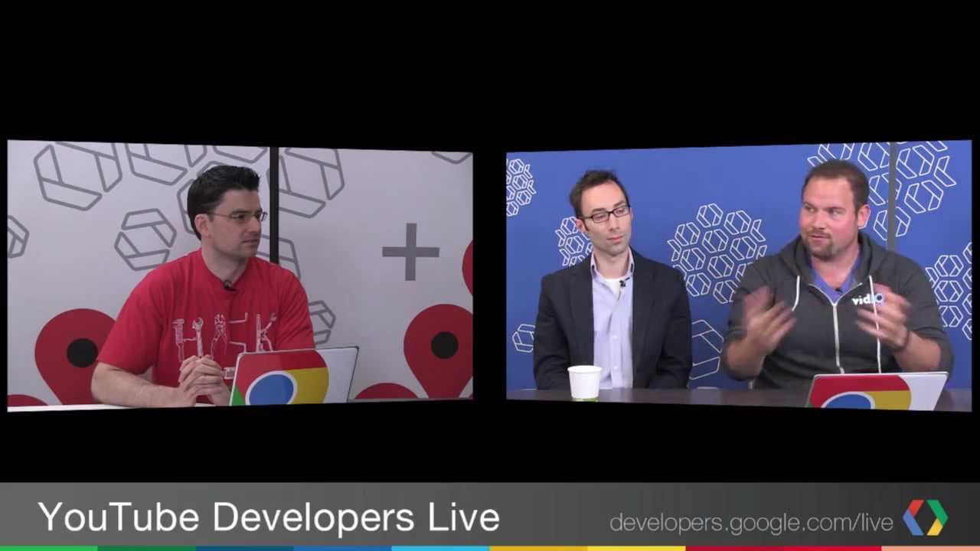Click the white paper cup on table
The image size is (980, 551).
click(x=585, y=383)
